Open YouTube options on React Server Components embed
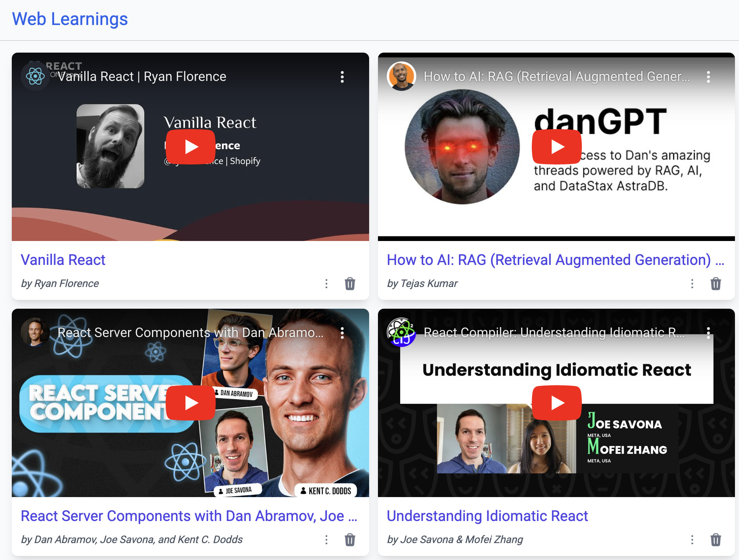The height and width of the screenshot is (560, 739). (x=342, y=333)
